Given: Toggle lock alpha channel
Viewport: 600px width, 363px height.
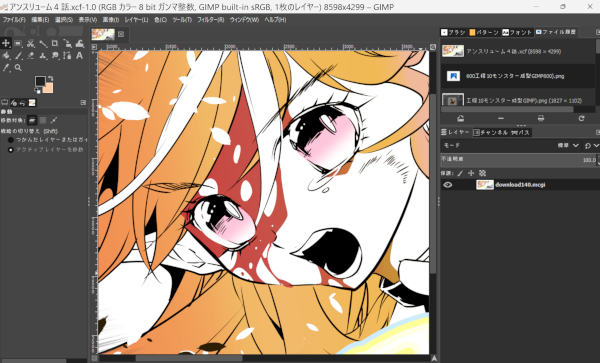Looking at the screenshot, I should (483, 173).
